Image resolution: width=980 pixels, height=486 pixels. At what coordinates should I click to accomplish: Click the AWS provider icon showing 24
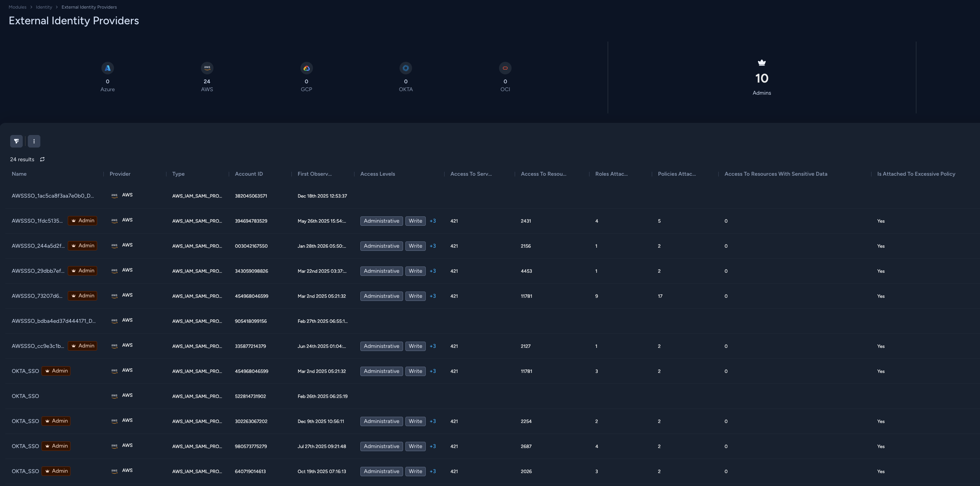207,68
